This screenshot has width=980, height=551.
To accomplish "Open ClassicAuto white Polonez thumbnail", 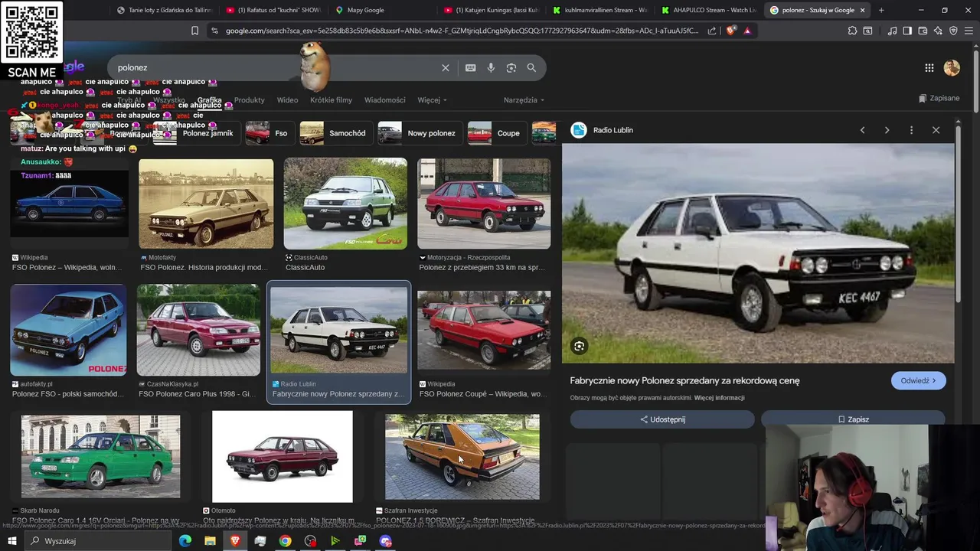I will coord(345,204).
